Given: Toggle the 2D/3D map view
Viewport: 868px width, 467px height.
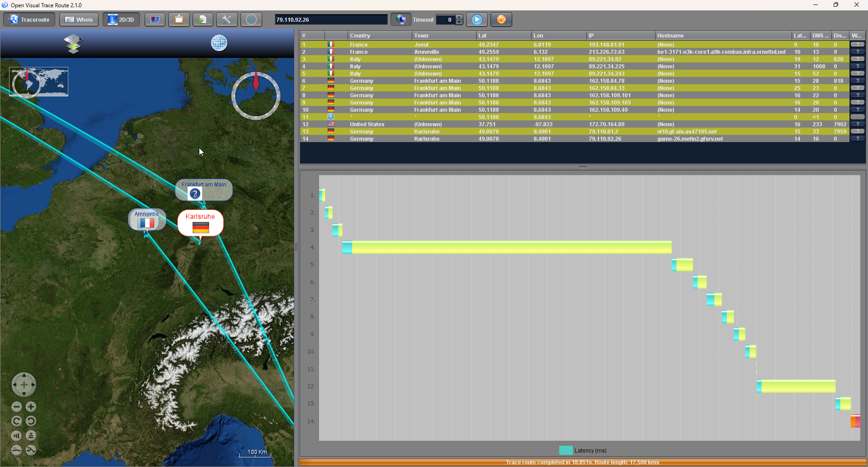Looking at the screenshot, I should [121, 19].
